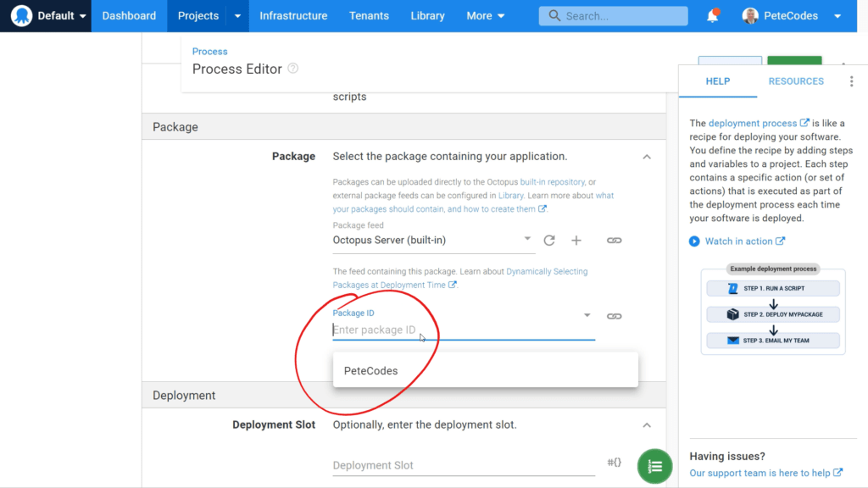Screen dimensions: 868x488
Task: Click the search magnifier icon
Action: coord(554,16)
